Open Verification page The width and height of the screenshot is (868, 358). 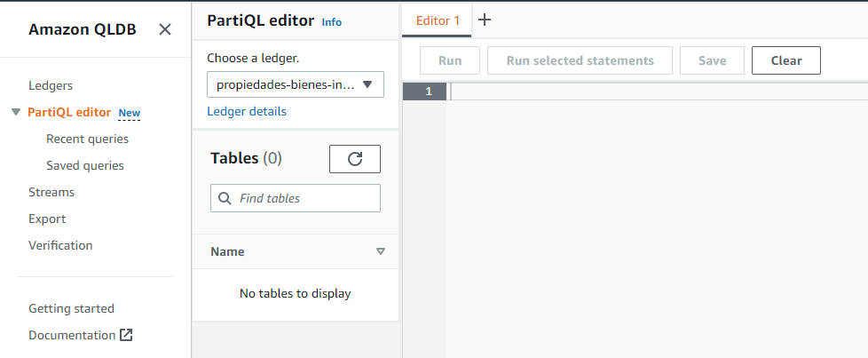tap(60, 245)
